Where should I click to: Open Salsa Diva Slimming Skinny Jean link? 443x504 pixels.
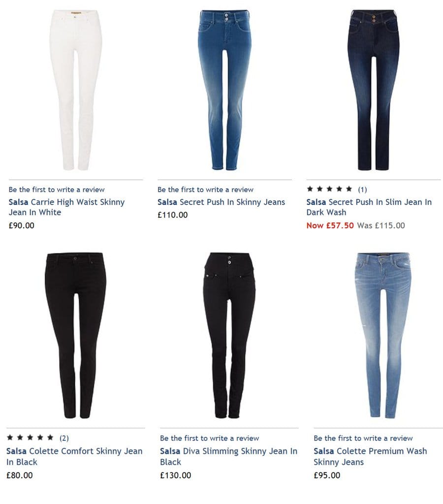tap(228, 456)
